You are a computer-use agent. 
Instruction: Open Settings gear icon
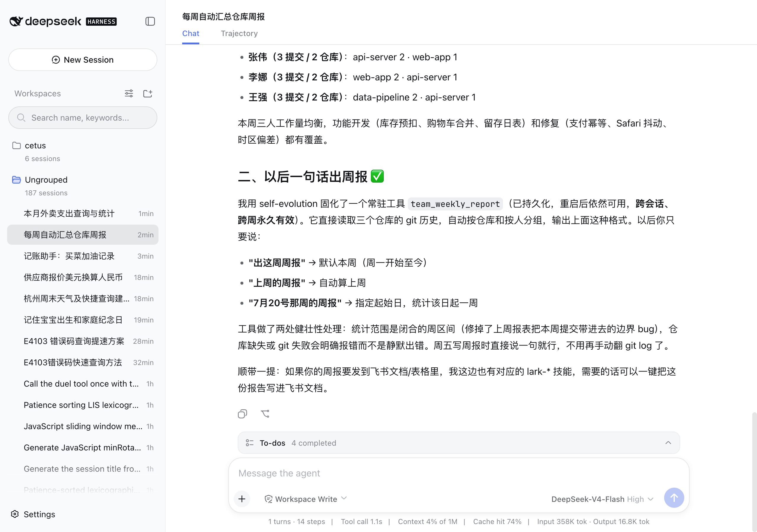tap(15, 514)
